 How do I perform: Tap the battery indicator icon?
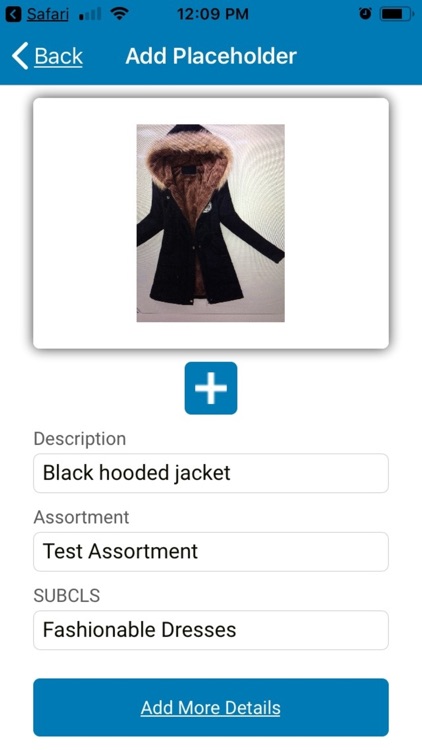397,14
